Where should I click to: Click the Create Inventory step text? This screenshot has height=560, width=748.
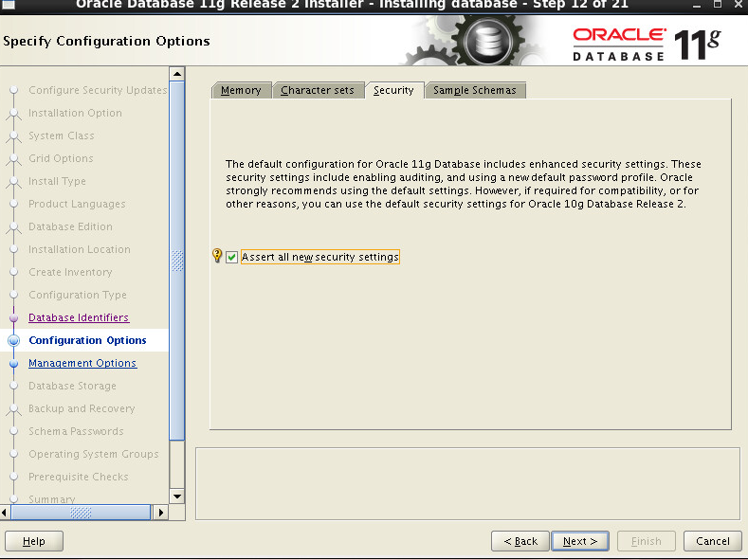click(x=70, y=272)
